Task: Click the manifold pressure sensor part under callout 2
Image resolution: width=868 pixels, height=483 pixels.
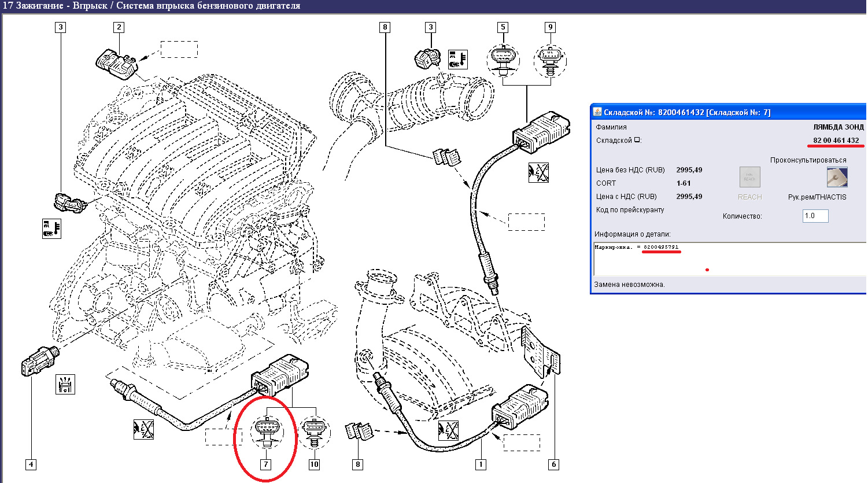Action: [117, 63]
